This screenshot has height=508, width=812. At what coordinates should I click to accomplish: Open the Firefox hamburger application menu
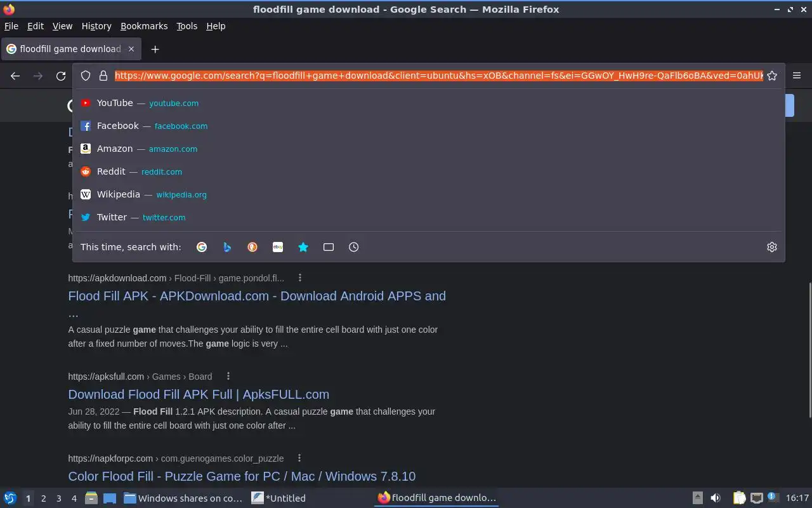(797, 76)
